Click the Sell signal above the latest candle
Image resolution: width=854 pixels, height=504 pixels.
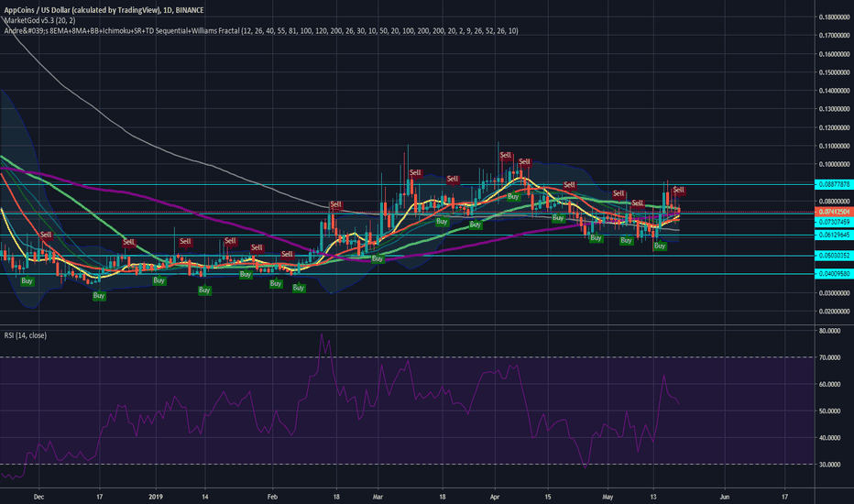678,191
